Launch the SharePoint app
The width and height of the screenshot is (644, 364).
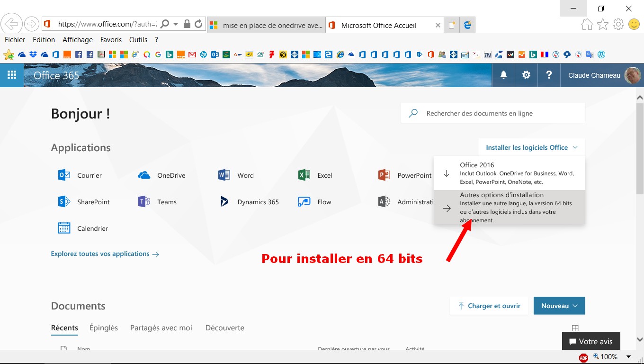tap(84, 202)
